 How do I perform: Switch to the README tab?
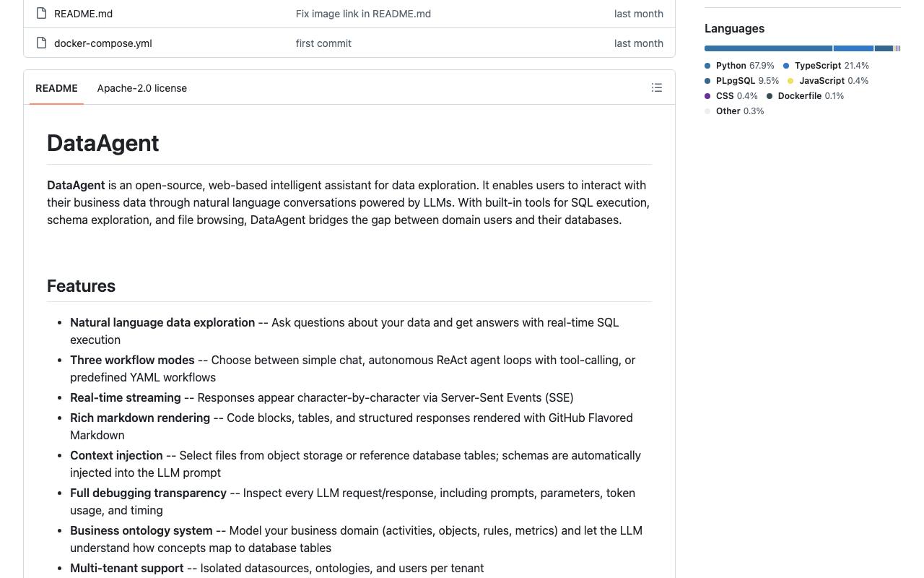(56, 88)
